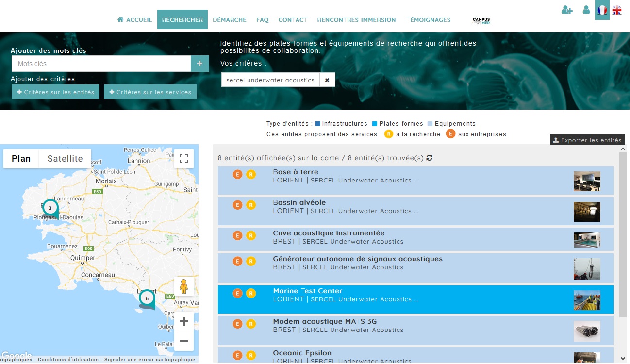Switch map to Satellite view

[65, 159]
